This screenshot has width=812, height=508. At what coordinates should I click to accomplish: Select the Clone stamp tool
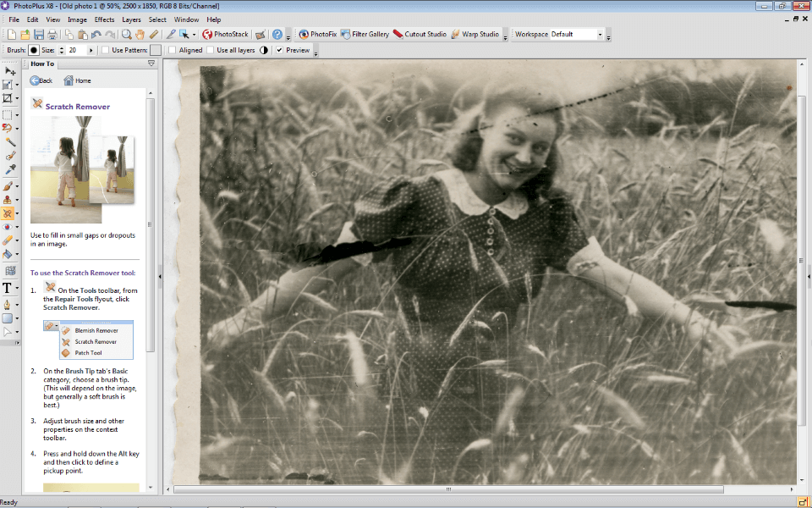[x=8, y=200]
